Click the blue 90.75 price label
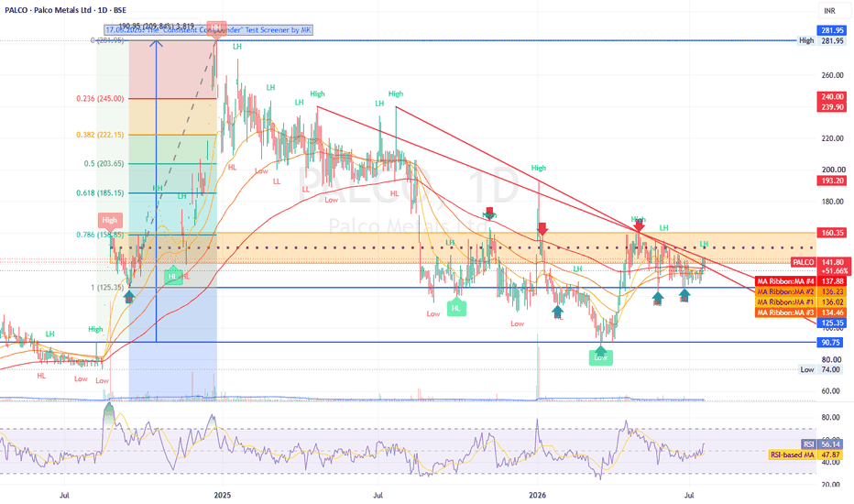Image resolution: width=854 pixels, height=504 pixels. pyautogui.click(x=831, y=342)
